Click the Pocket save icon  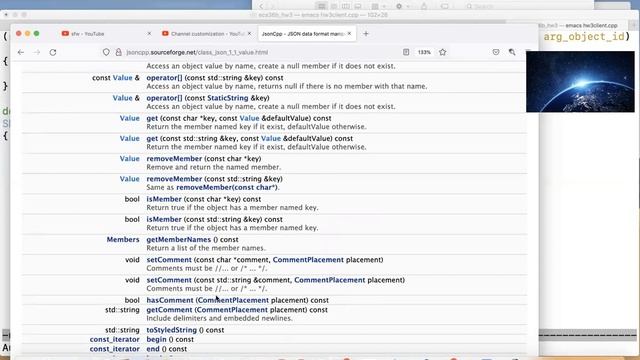pos(496,52)
